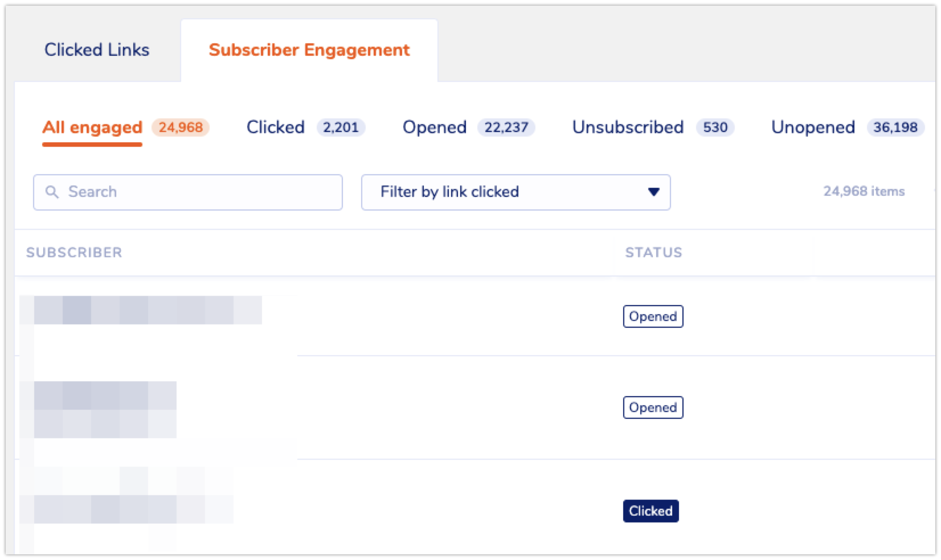941x560 pixels.
Task: Select the Unsubscribed filter tab
Action: tap(628, 127)
